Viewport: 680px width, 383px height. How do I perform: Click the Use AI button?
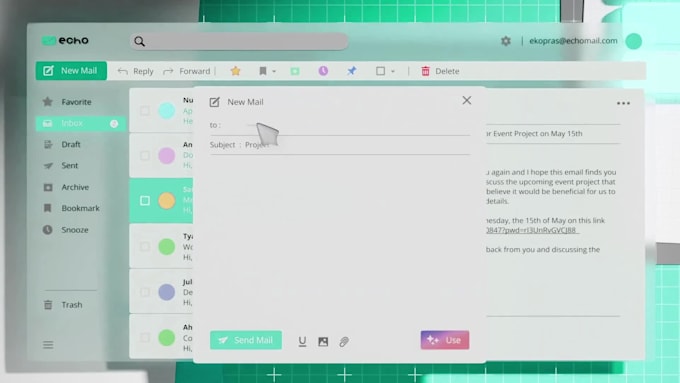[445, 340]
